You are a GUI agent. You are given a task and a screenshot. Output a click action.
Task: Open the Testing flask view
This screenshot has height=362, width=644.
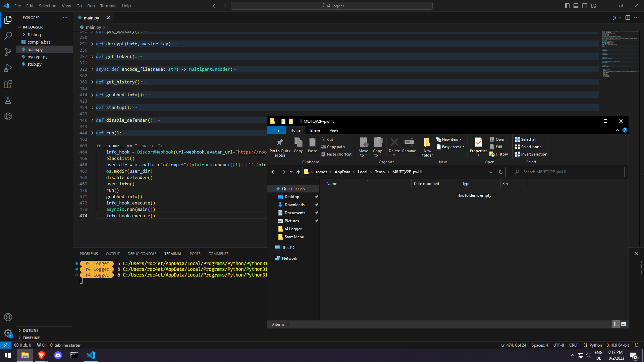[x=8, y=100]
